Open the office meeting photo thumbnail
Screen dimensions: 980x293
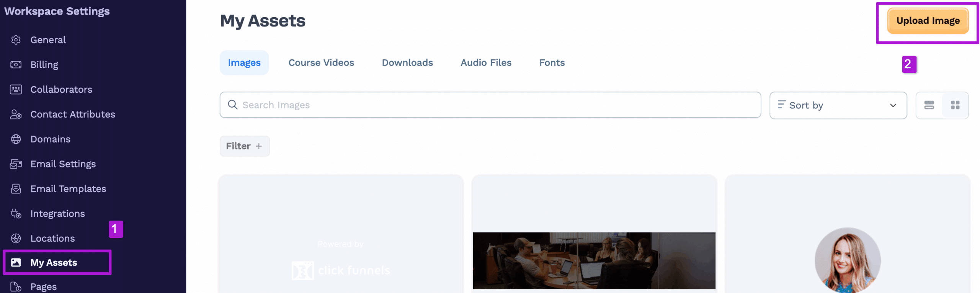point(594,260)
